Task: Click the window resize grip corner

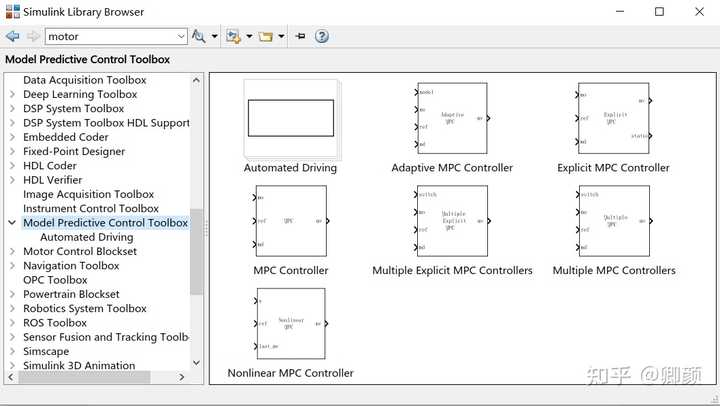Action: point(714,399)
